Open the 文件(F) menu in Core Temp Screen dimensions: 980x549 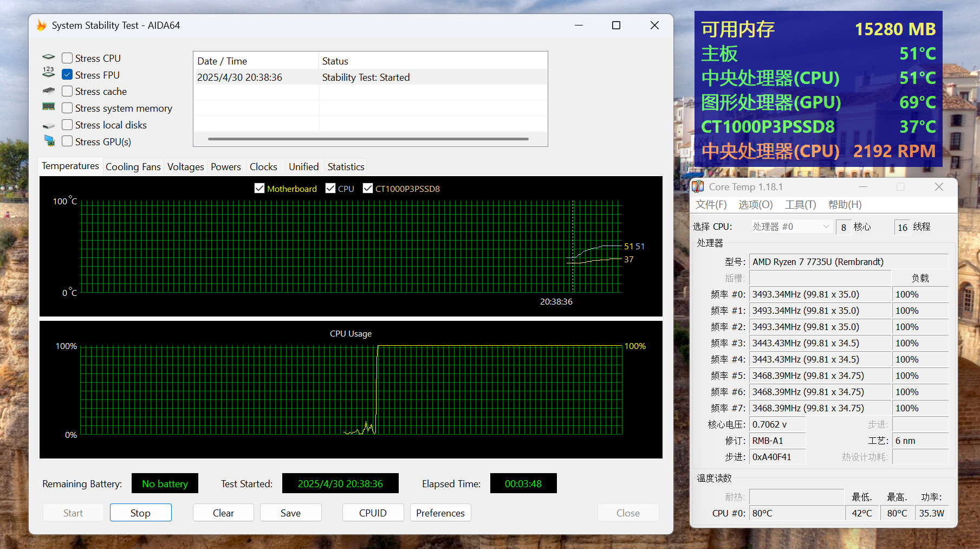pos(711,204)
